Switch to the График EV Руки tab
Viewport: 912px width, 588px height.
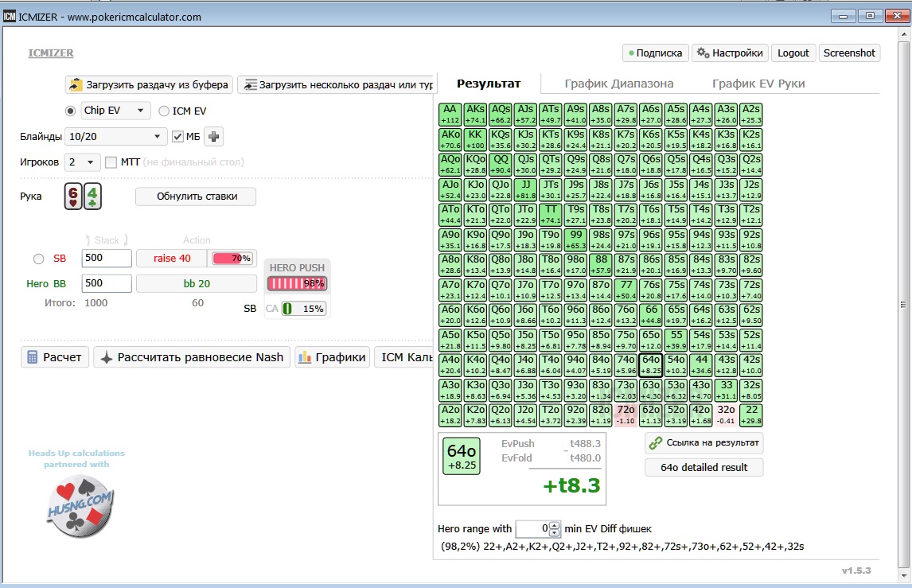pyautogui.click(x=758, y=84)
